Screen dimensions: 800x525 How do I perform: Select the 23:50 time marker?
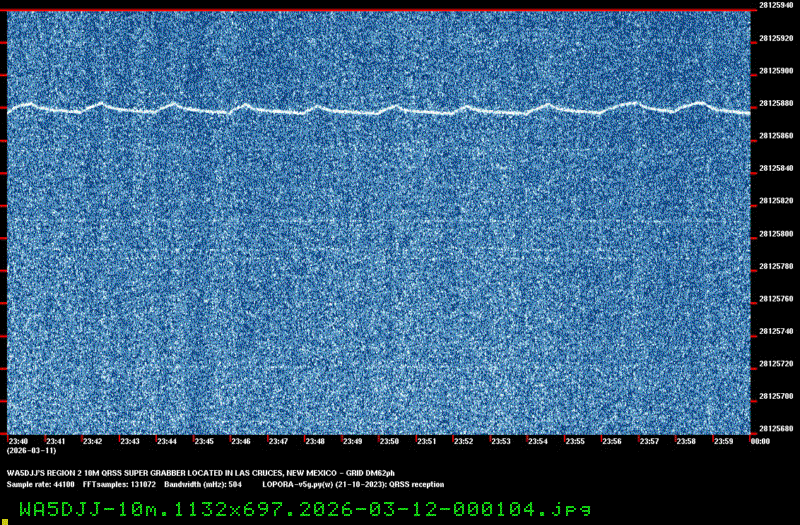point(389,441)
